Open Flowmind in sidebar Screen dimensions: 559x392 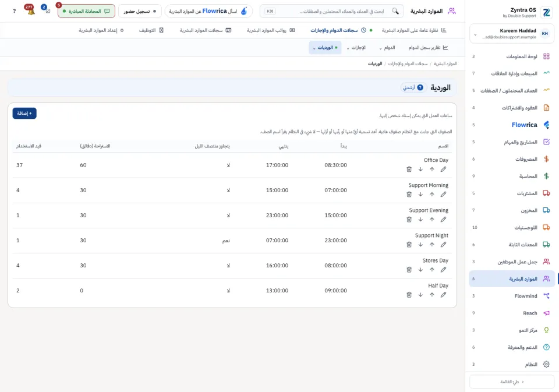pyautogui.click(x=512, y=296)
